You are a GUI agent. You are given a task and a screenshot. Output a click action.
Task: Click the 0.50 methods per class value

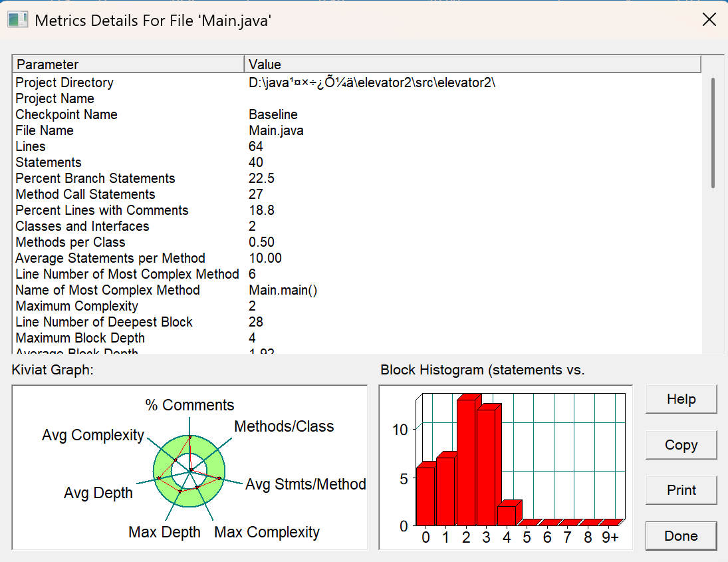[261, 242]
